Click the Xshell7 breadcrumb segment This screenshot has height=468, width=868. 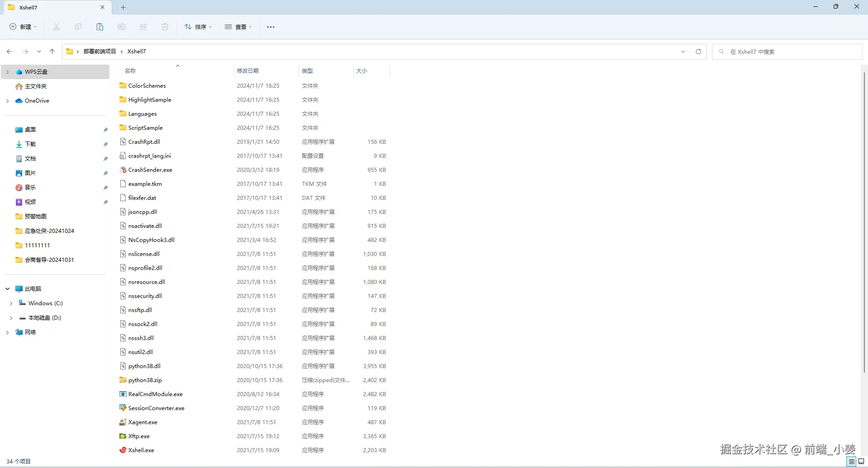[137, 52]
